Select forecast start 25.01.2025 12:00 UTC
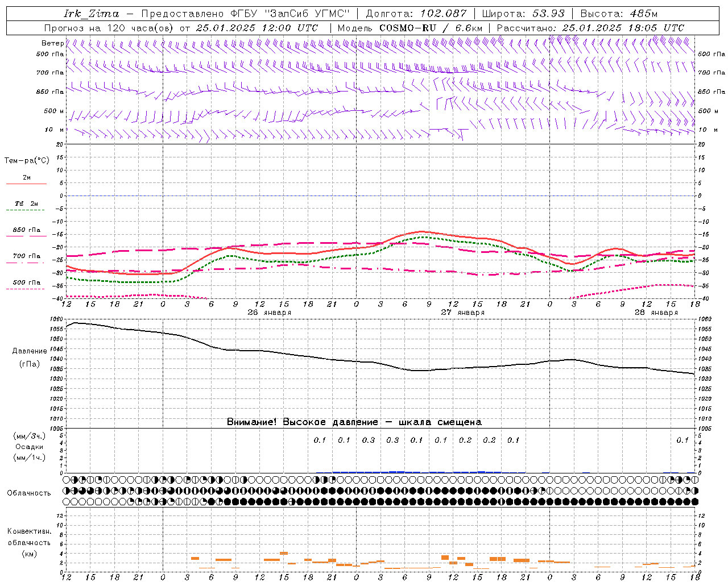The width and height of the screenshot is (728, 582). pos(257,28)
